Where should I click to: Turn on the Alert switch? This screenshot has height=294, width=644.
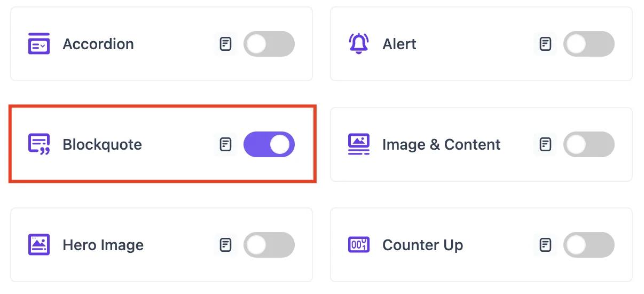[588, 44]
